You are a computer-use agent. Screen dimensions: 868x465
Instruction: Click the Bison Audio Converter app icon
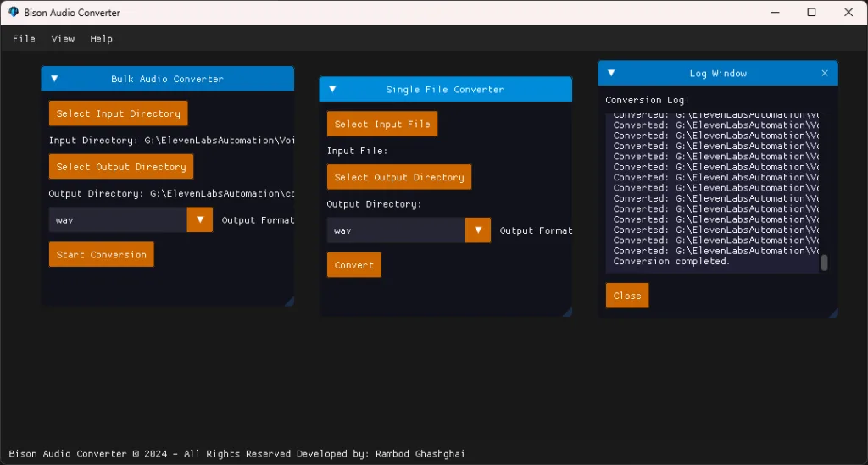[14, 12]
